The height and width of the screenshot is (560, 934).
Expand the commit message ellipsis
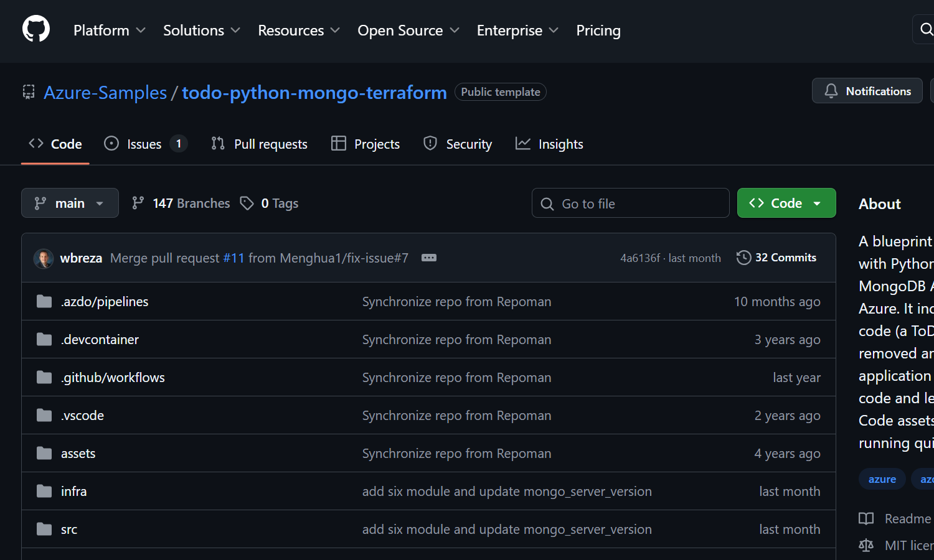coord(428,258)
